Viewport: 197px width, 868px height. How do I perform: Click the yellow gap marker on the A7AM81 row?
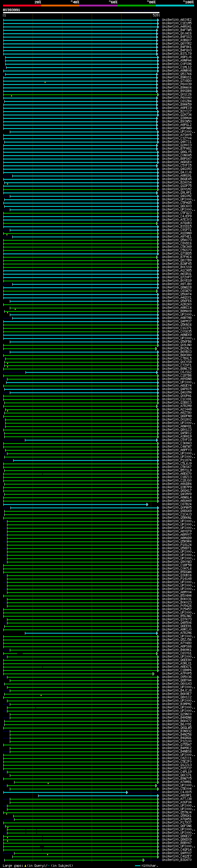pos(48,783)
